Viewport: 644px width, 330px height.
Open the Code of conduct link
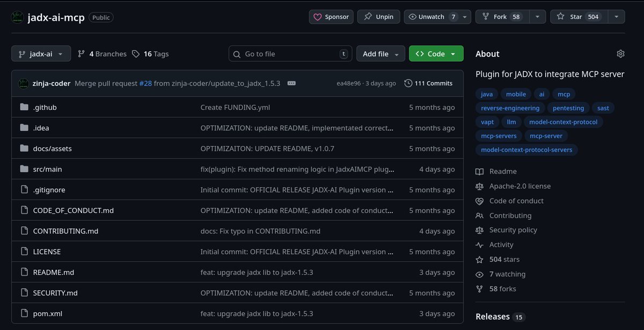point(510,200)
